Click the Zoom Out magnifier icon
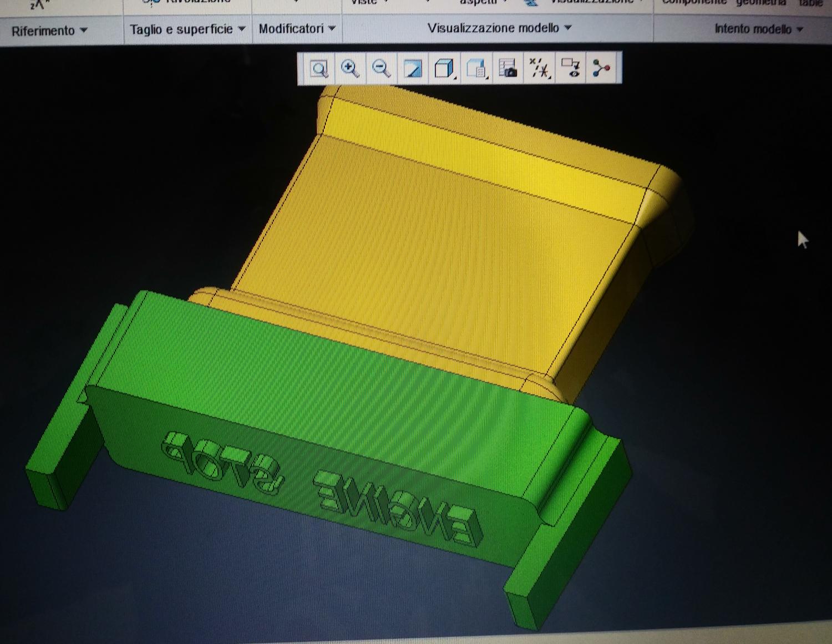The image size is (832, 644). tap(381, 69)
